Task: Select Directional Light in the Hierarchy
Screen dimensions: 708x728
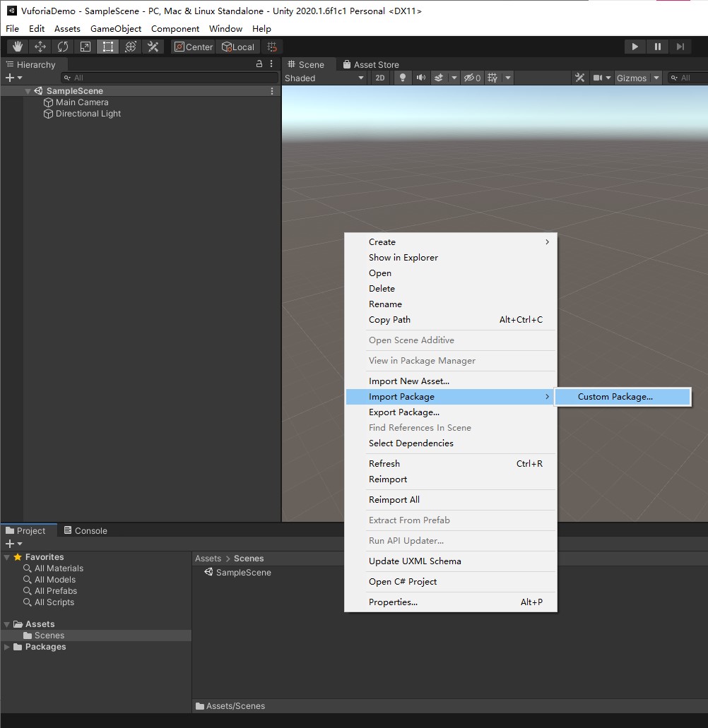Action: click(x=88, y=114)
